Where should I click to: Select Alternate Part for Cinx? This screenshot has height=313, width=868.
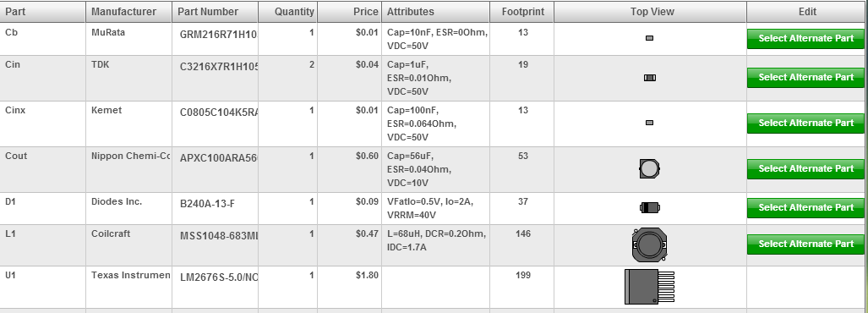805,123
